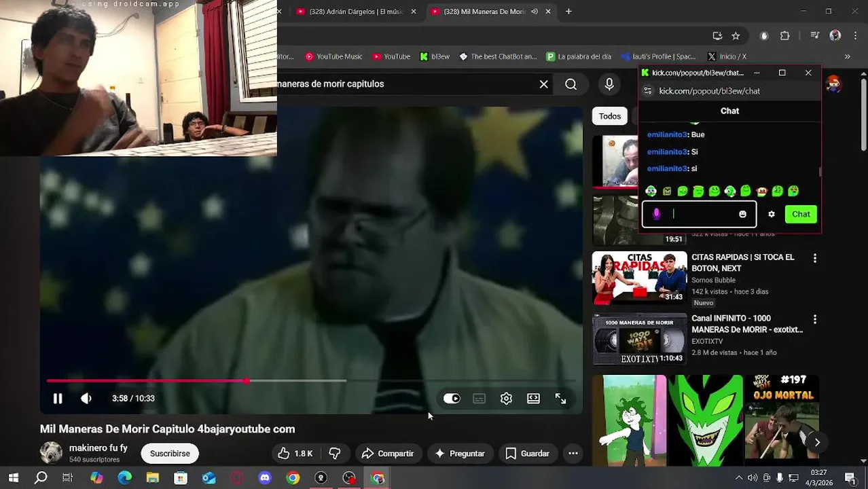This screenshot has height=489, width=868.
Task: Open Discord from the taskbar
Action: coord(265,478)
